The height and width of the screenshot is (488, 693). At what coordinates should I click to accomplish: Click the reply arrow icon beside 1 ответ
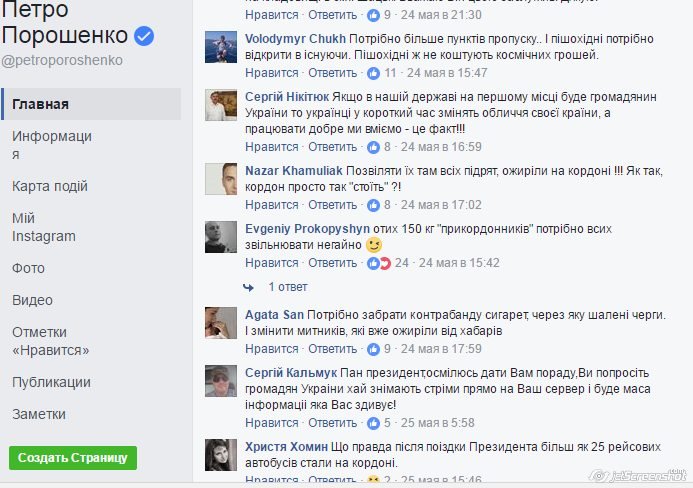249,288
